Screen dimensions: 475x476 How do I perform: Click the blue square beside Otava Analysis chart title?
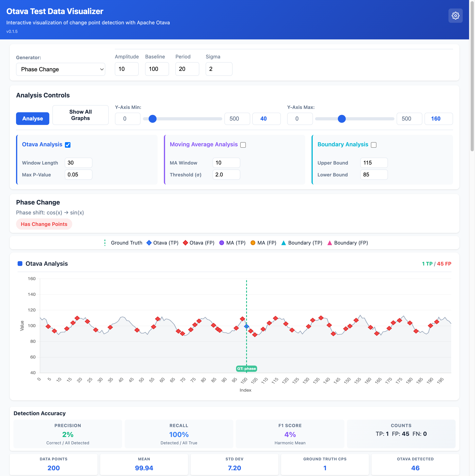tap(20, 264)
